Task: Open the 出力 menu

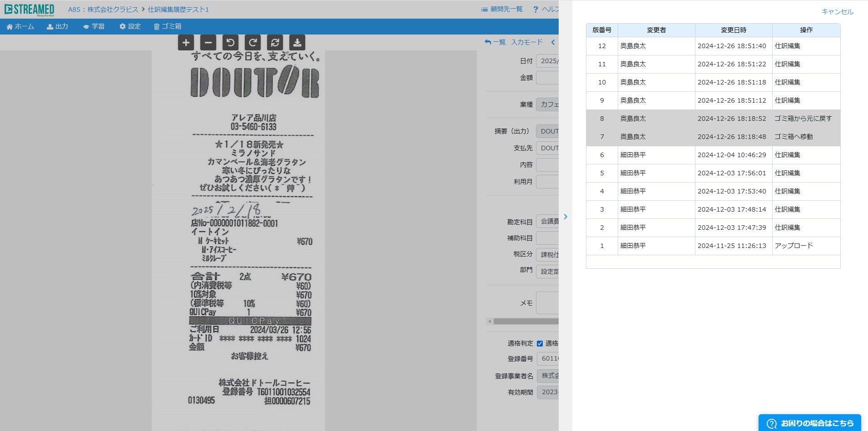Action: click(57, 26)
